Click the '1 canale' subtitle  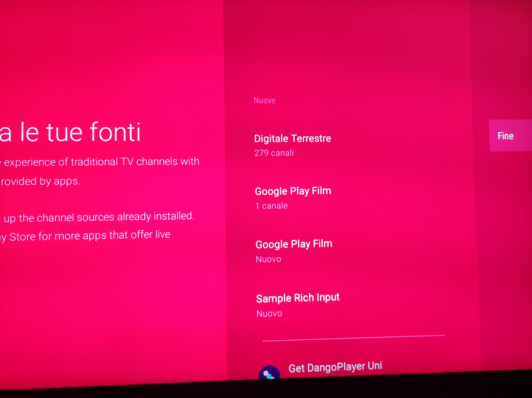point(271,206)
